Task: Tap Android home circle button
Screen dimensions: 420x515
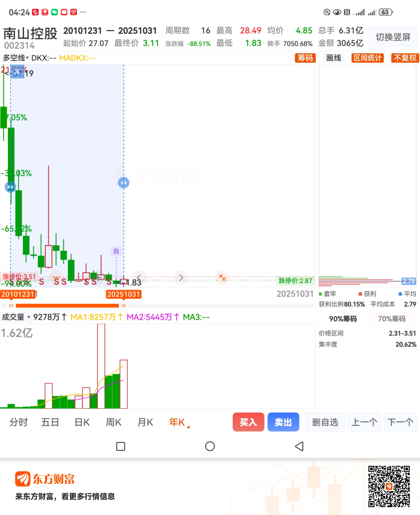Action: [x=210, y=446]
